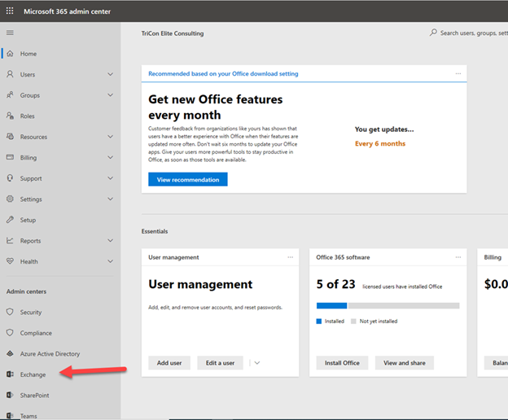This screenshot has height=420, width=508.
Task: Open the app launcher waffle icon
Action: pos(10,11)
